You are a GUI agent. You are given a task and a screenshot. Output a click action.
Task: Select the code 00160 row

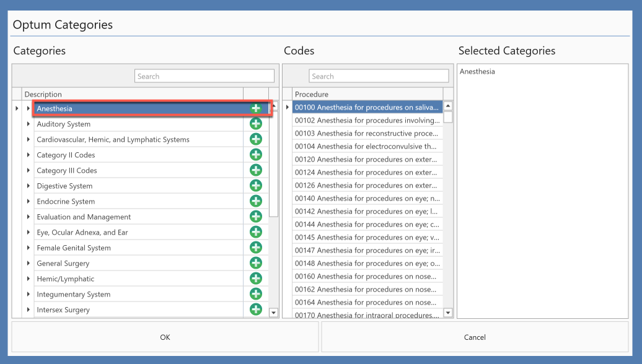click(367, 277)
